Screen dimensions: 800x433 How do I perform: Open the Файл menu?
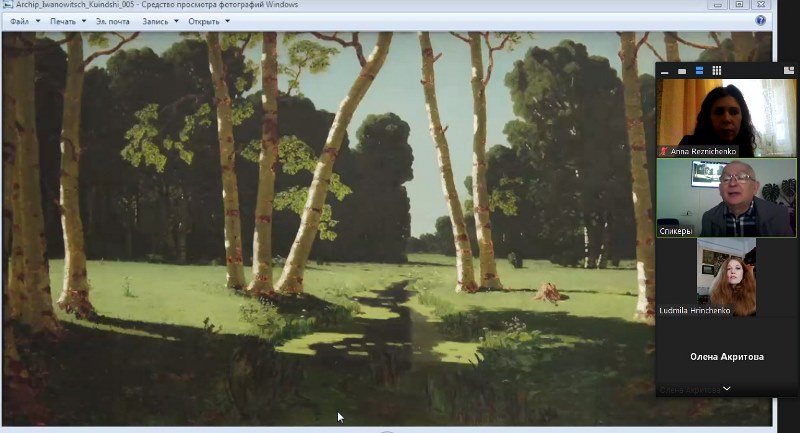pyautogui.click(x=20, y=21)
